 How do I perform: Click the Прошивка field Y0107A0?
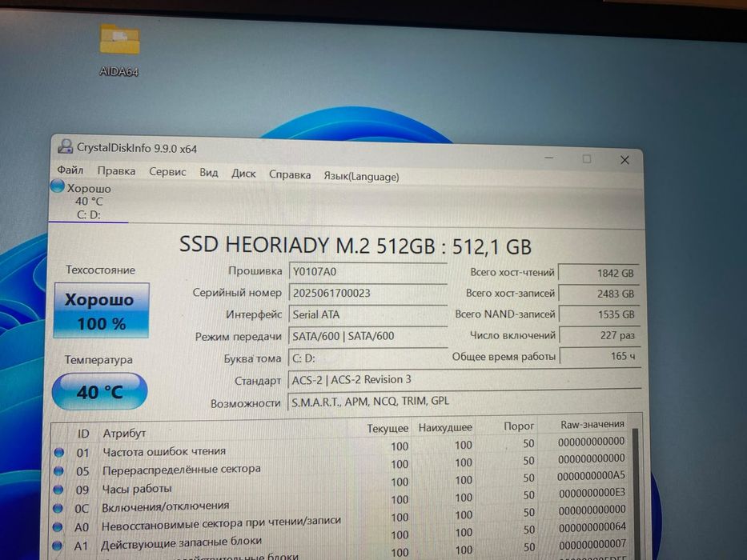coord(367,272)
